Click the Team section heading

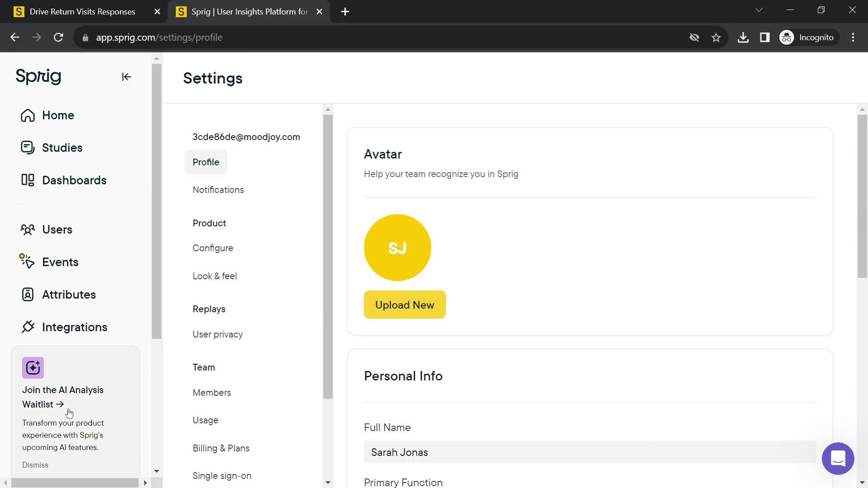point(204,367)
